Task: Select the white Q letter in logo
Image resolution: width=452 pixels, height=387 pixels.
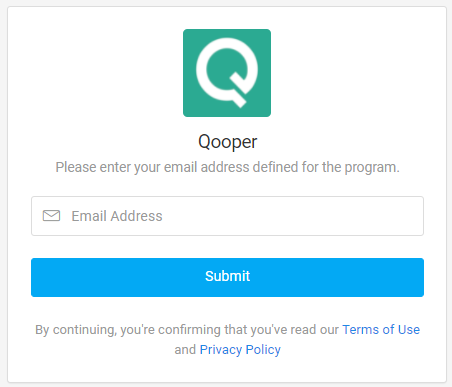Action: (x=227, y=72)
